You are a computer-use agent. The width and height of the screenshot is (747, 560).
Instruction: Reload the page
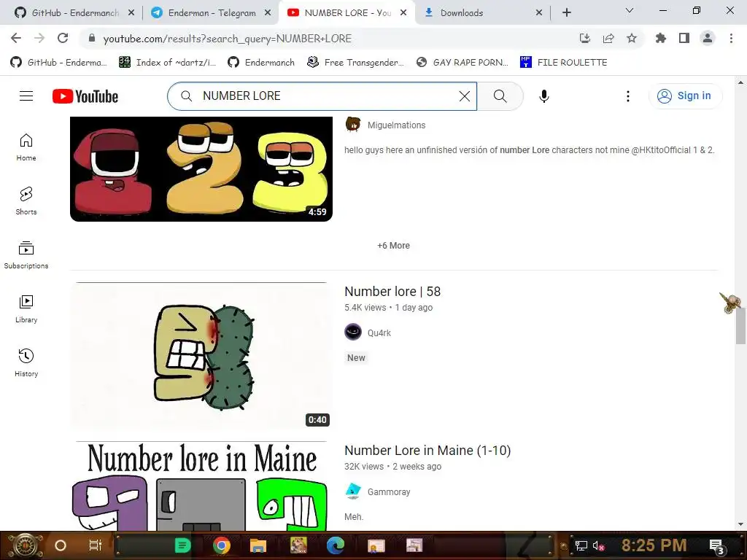63,38
